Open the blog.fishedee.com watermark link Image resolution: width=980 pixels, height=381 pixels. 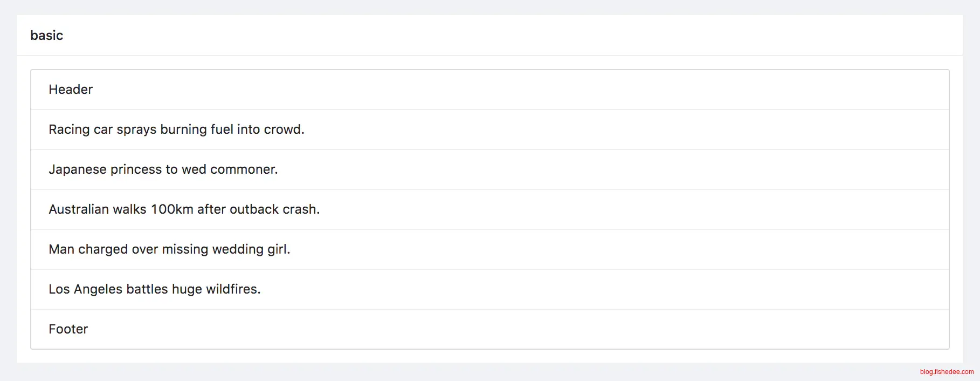point(947,372)
